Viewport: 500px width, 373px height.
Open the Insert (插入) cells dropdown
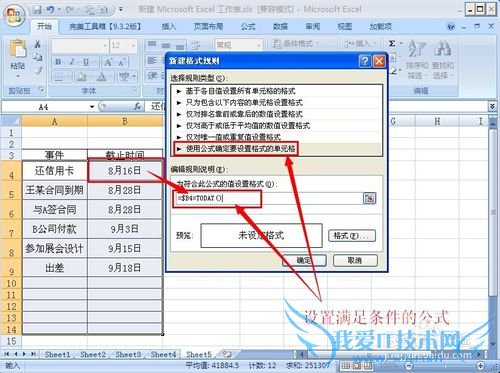point(360,43)
